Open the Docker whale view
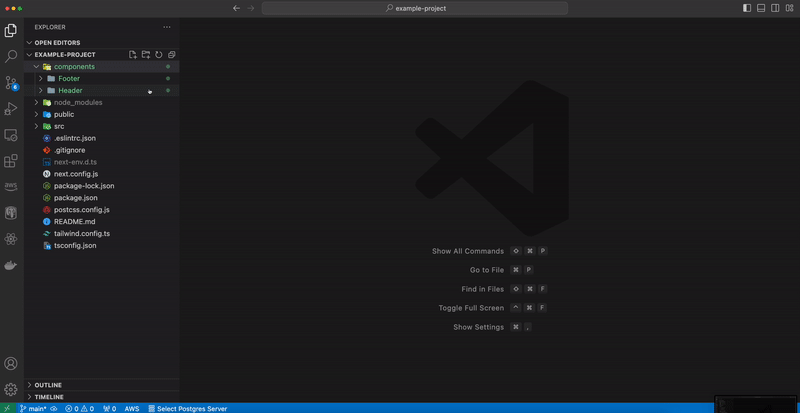Screen dimensions: 800x413 [11, 265]
